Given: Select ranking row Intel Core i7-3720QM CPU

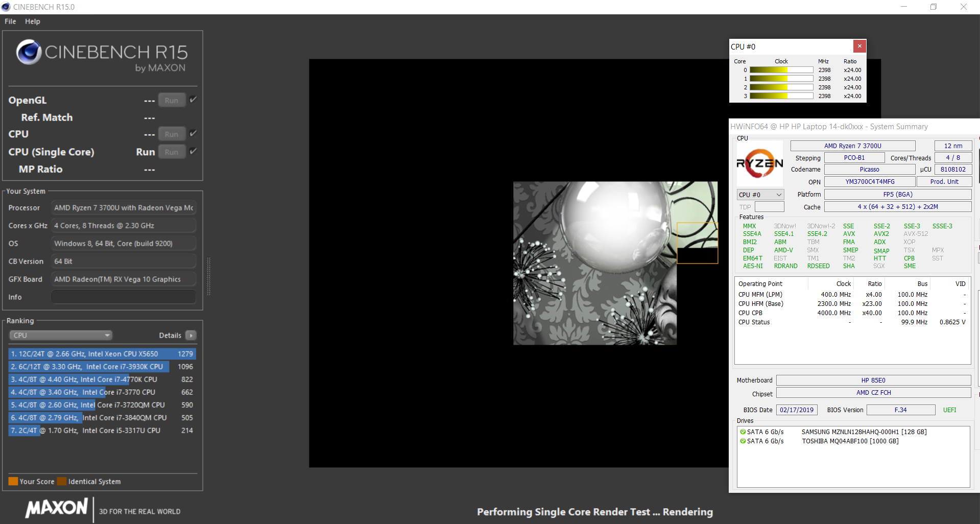Looking at the screenshot, I should (102, 405).
